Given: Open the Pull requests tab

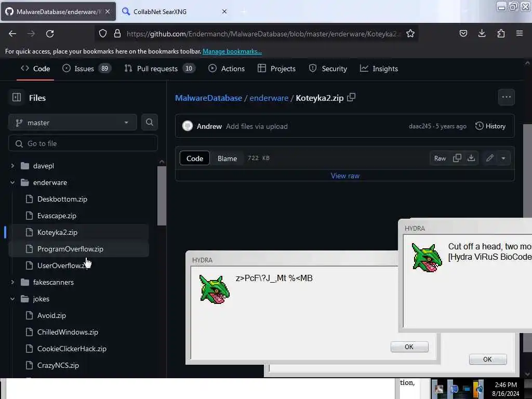Looking at the screenshot, I should pyautogui.click(x=159, y=69).
